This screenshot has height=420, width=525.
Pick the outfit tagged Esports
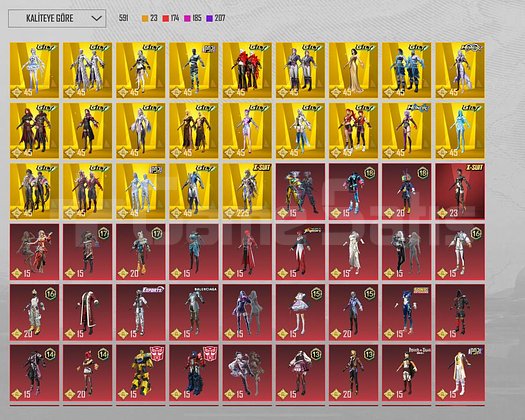[x=141, y=312]
